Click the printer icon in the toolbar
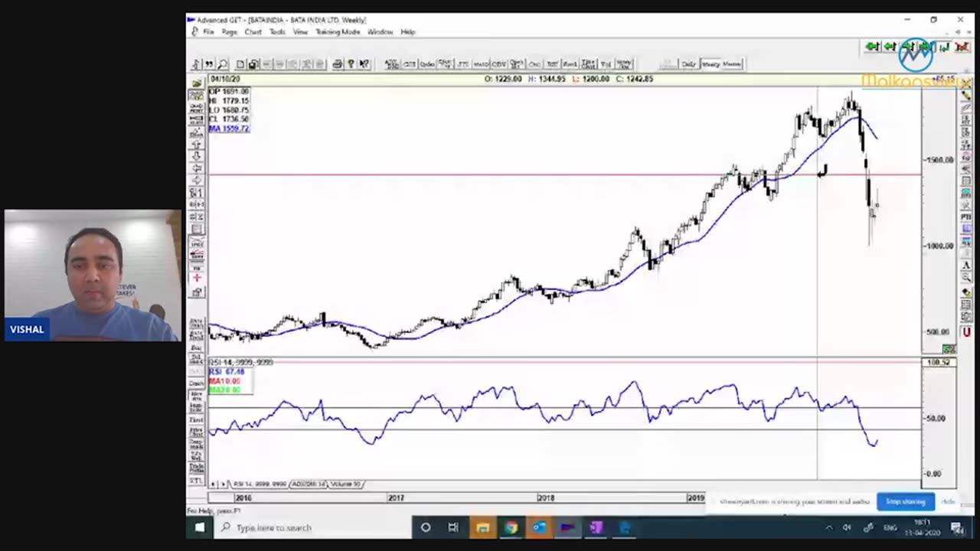The height and width of the screenshot is (551, 980). coord(337,64)
